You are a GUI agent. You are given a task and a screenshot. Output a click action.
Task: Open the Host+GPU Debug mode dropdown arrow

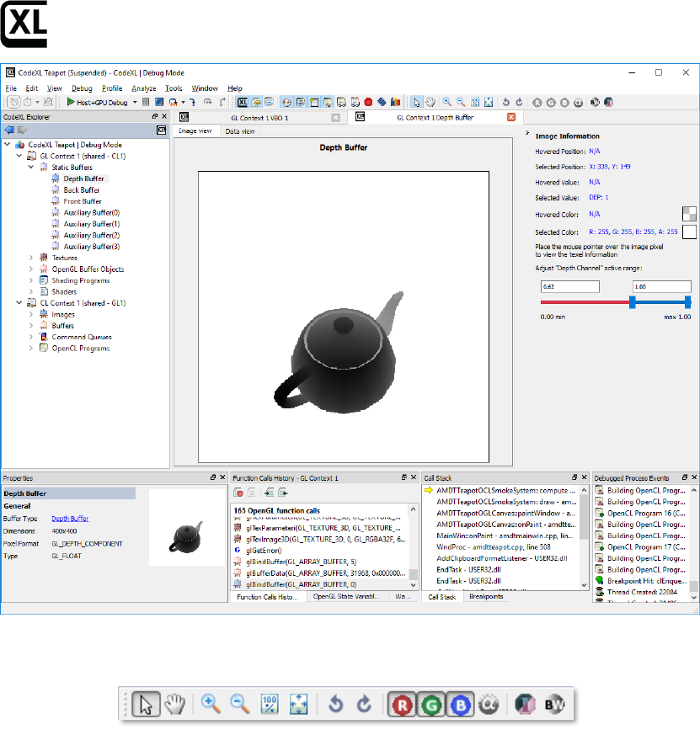pyautogui.click(x=135, y=103)
